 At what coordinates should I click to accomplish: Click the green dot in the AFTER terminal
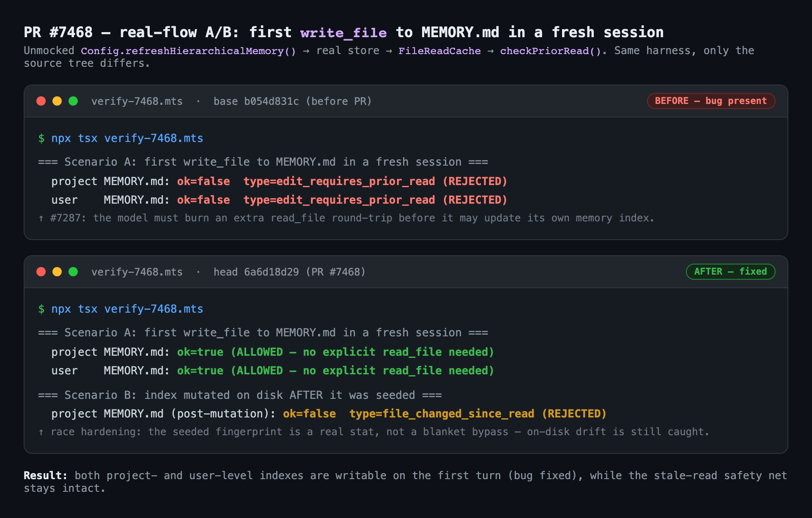(x=73, y=272)
